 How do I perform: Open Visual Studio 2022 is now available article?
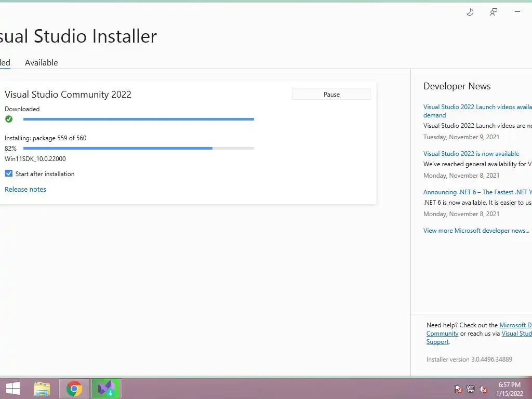(x=471, y=154)
